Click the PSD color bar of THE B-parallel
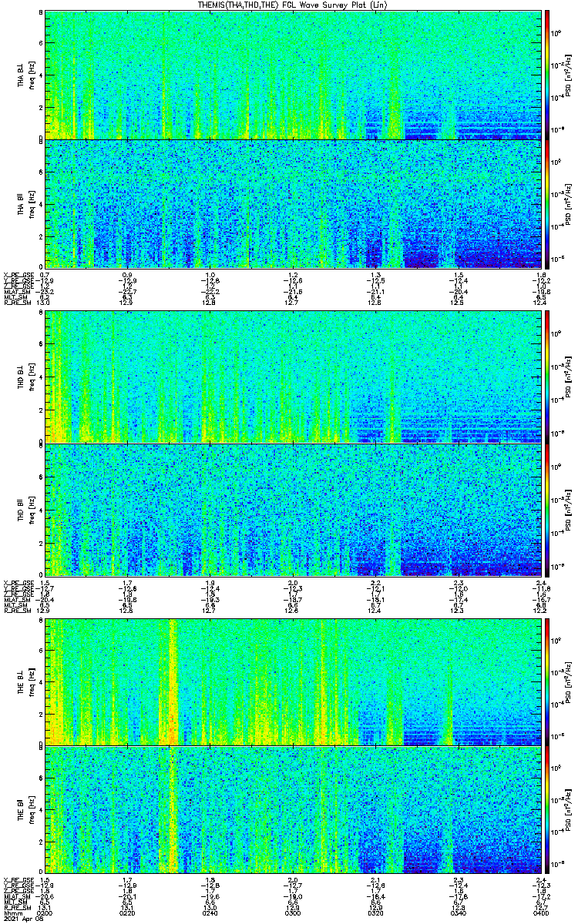The height and width of the screenshot is (924, 578). coord(547,810)
